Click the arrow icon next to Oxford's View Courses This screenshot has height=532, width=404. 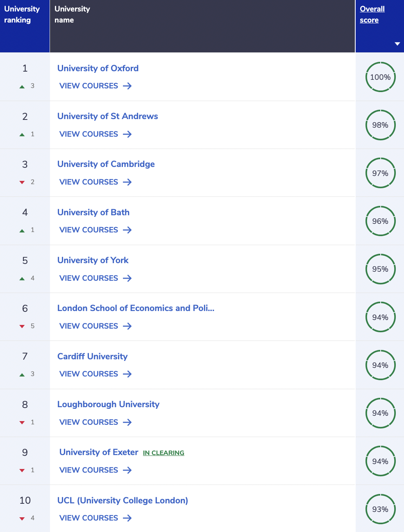click(127, 86)
